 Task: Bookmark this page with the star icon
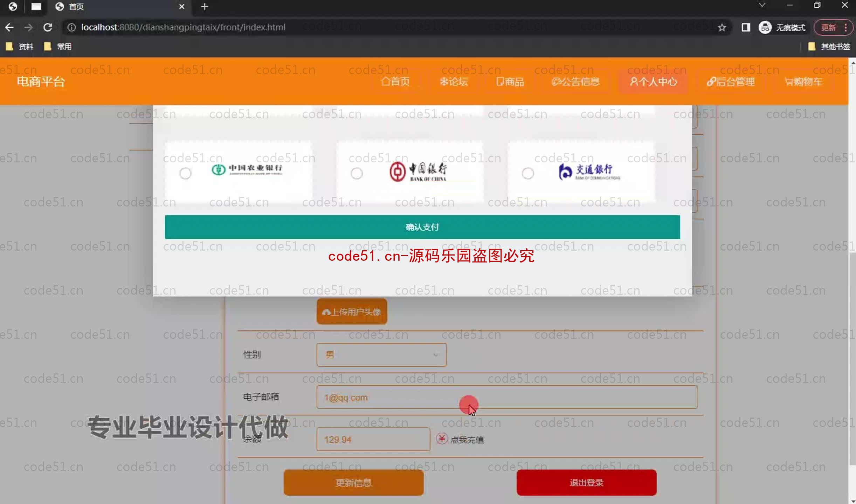point(722,27)
